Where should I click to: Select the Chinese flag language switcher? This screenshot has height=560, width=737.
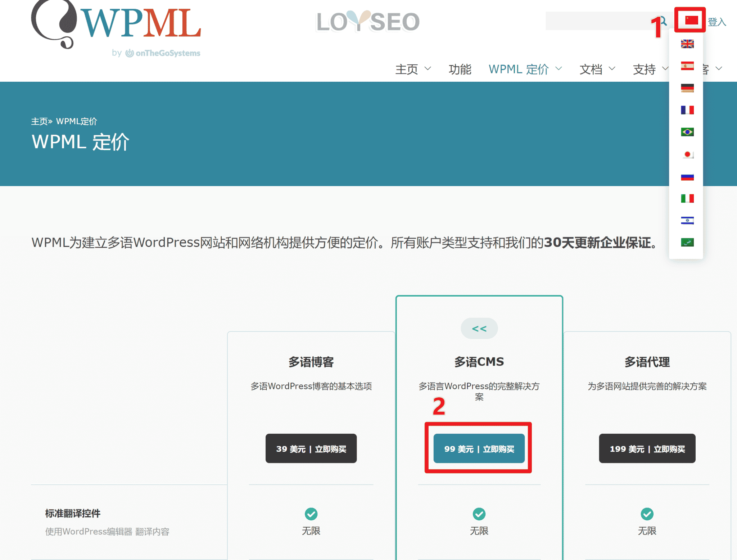point(691,21)
